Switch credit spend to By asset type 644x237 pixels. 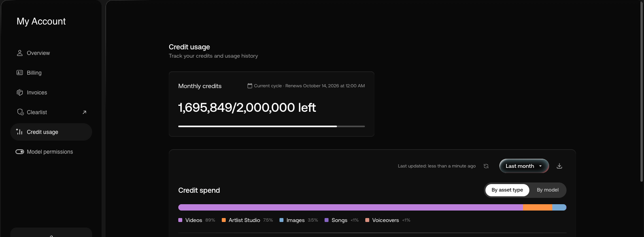(x=507, y=190)
